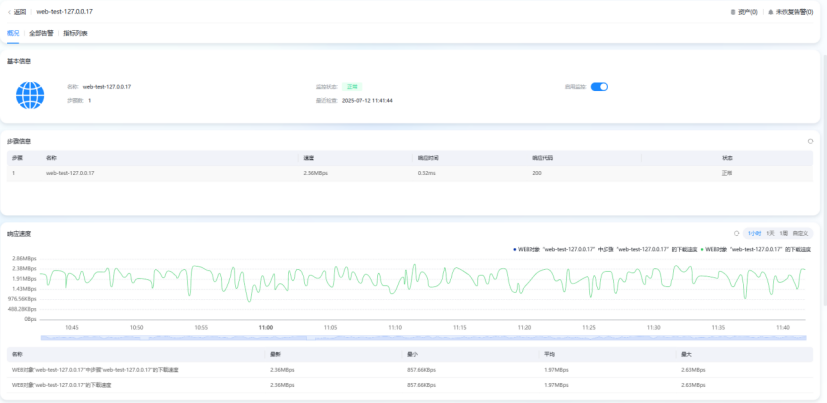
Task: Switch to the 指标列表 tab
Action: [x=75, y=33]
